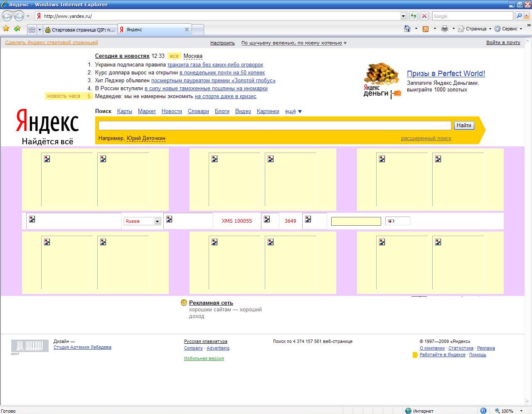Open search provider options dropdown arrow
The width and height of the screenshot is (532, 414).
click(527, 16)
